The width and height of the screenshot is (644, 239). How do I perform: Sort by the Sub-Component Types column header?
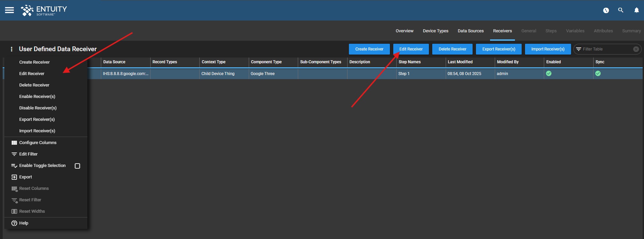(322, 62)
